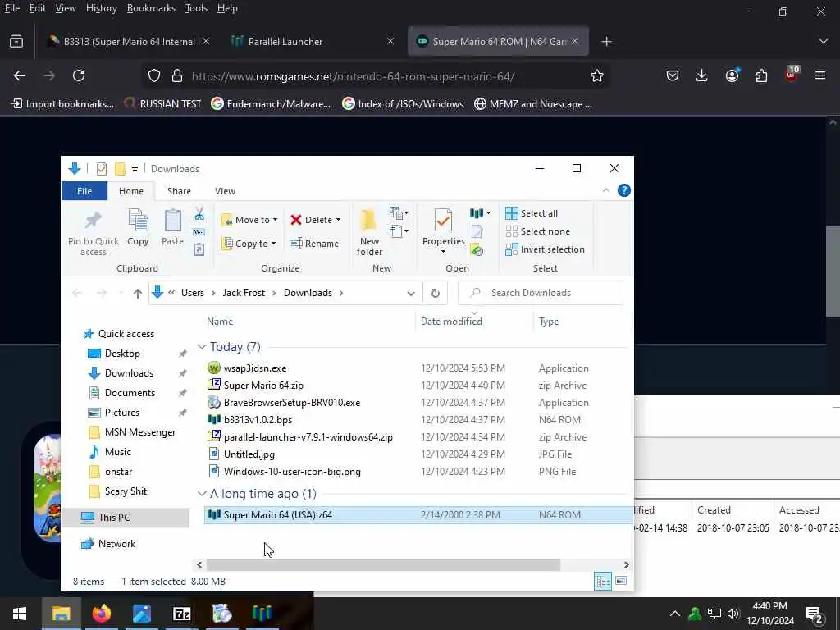Select b3313v1.0.2.bps file
The image size is (840, 630).
pos(258,419)
